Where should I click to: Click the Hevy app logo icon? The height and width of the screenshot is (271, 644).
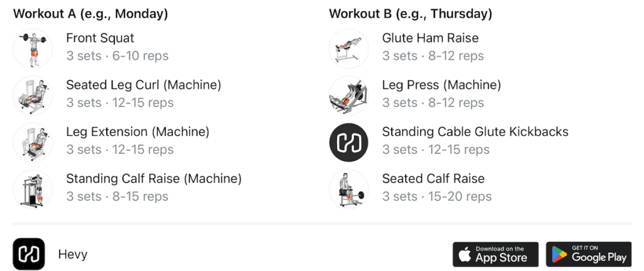[29, 254]
